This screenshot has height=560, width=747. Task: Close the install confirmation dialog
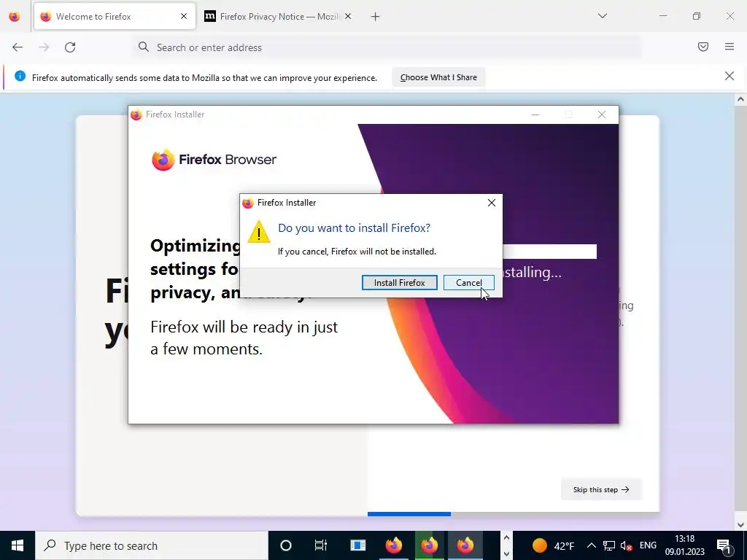492,203
